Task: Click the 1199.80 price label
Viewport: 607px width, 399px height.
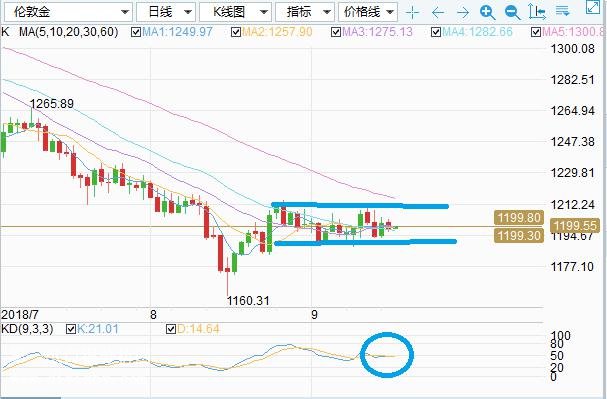Action: (x=519, y=217)
